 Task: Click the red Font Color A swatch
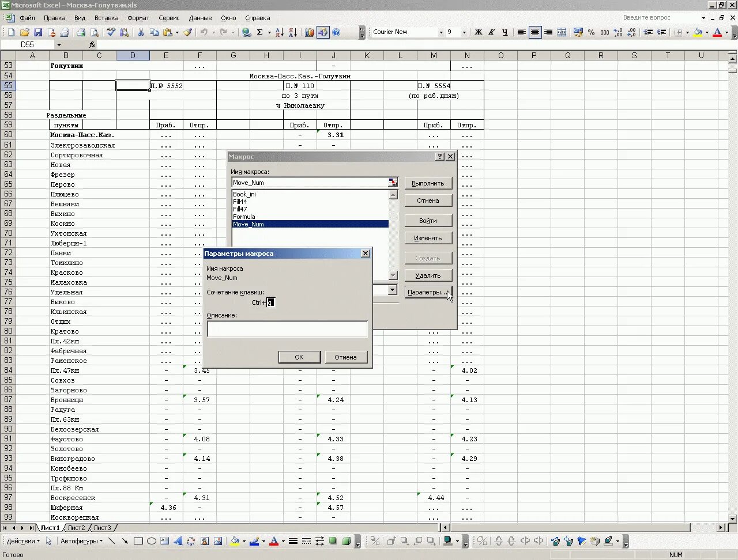pyautogui.click(x=717, y=32)
